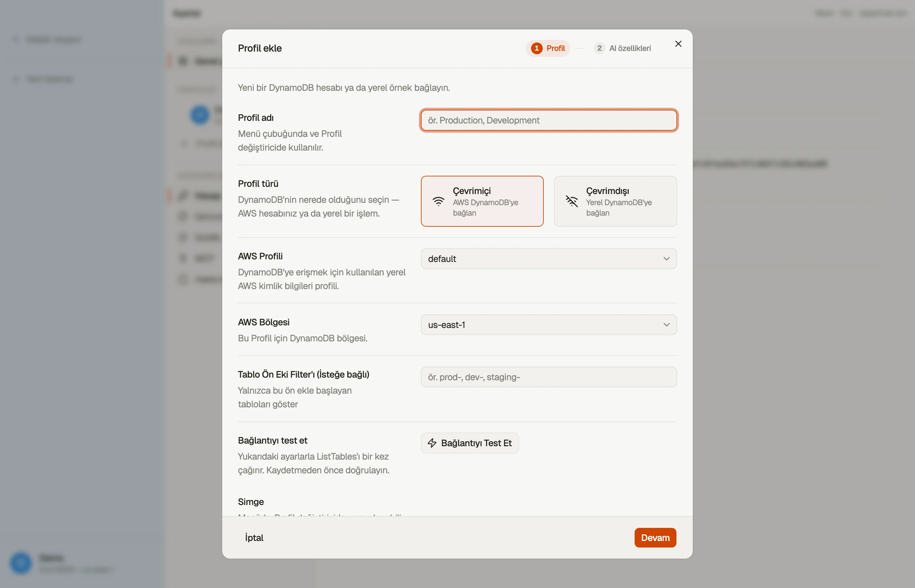The height and width of the screenshot is (588, 915).
Task: Open the AWS Profili default dropdown
Action: click(x=548, y=259)
